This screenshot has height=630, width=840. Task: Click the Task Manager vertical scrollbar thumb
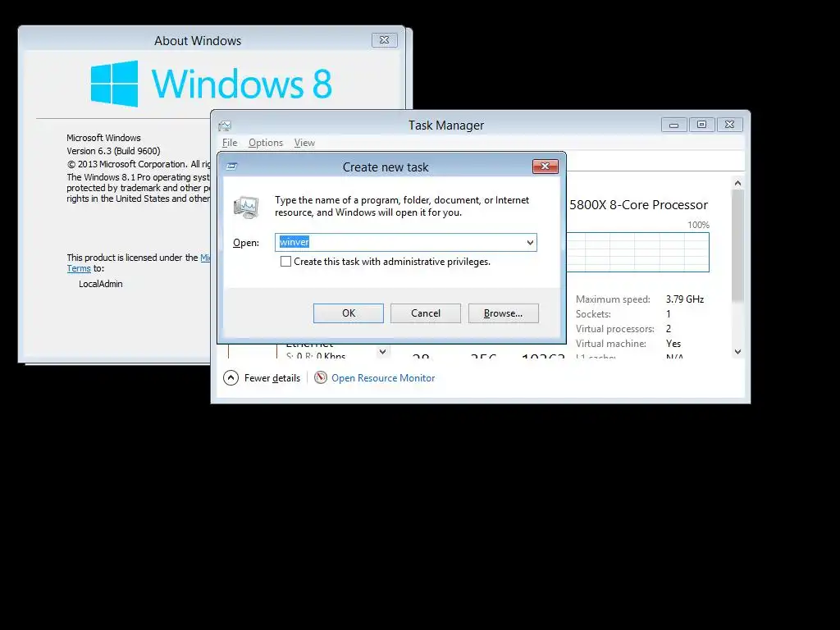click(x=737, y=246)
